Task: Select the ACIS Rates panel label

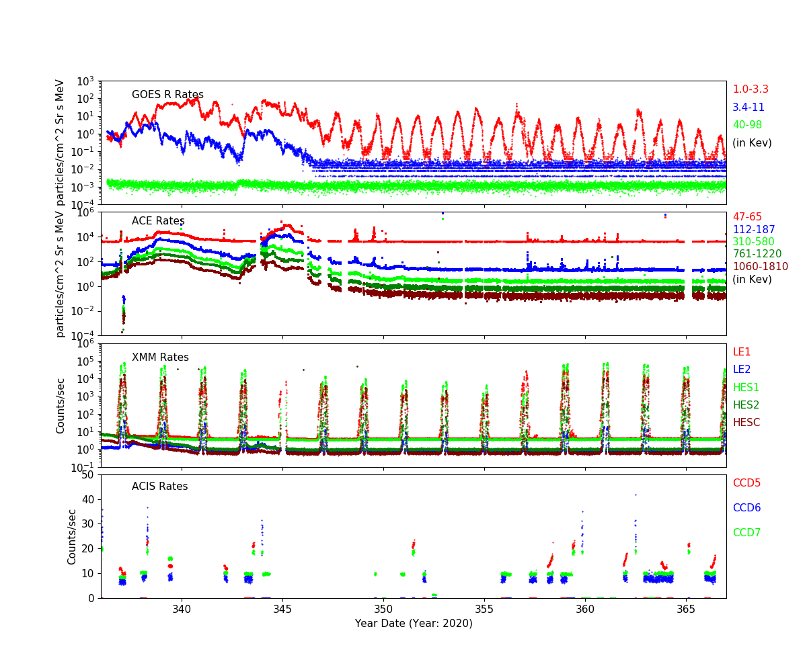Action: pos(159,487)
